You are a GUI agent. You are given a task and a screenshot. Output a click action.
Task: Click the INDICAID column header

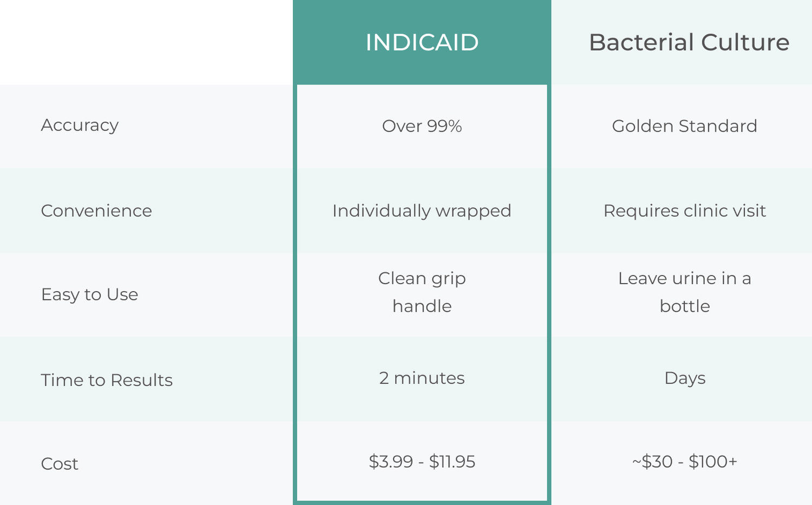(x=422, y=42)
